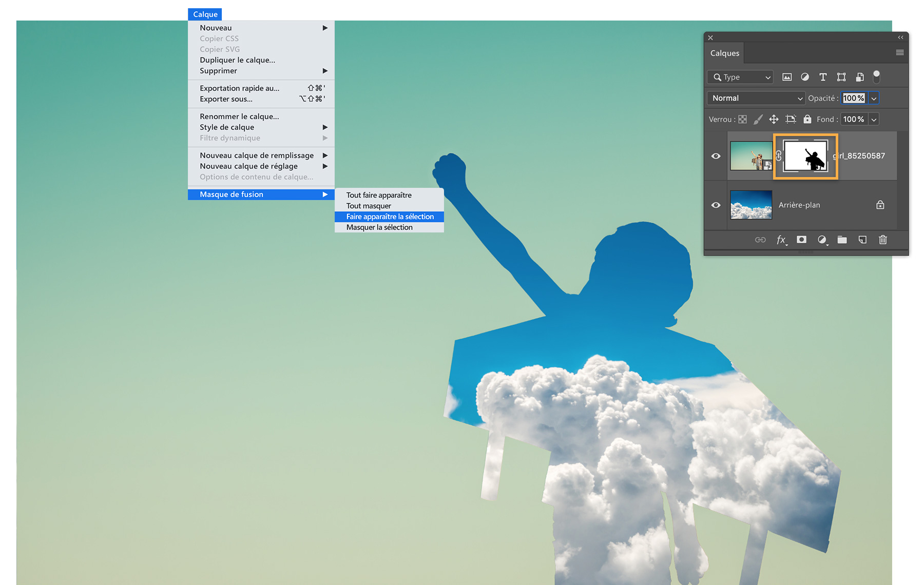
Task: Hide the Arrière-plan layer
Action: (716, 205)
